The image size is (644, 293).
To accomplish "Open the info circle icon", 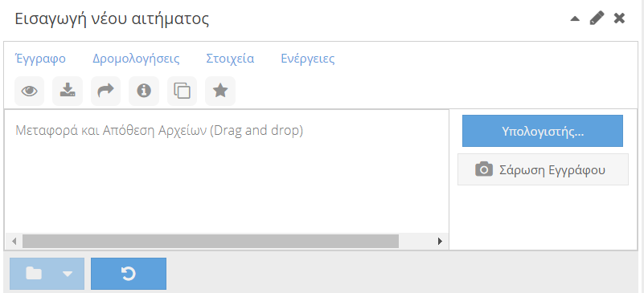I will pos(144,91).
